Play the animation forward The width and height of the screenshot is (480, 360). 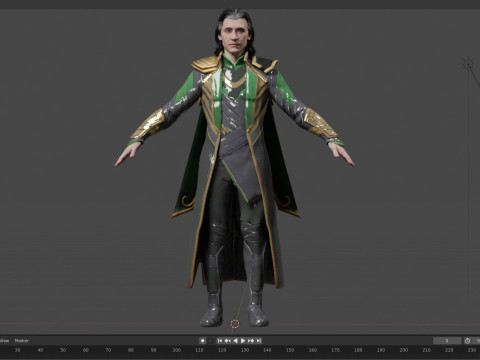click(x=243, y=341)
